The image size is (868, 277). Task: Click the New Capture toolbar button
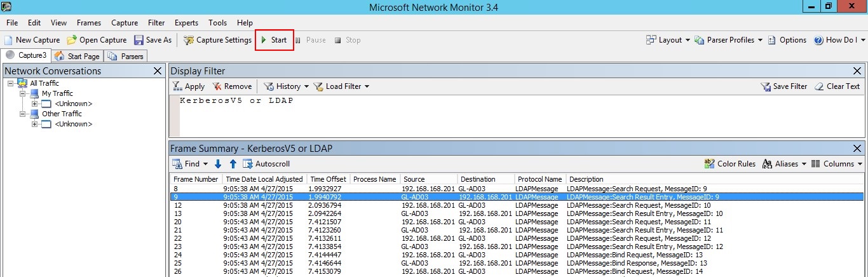pos(32,40)
